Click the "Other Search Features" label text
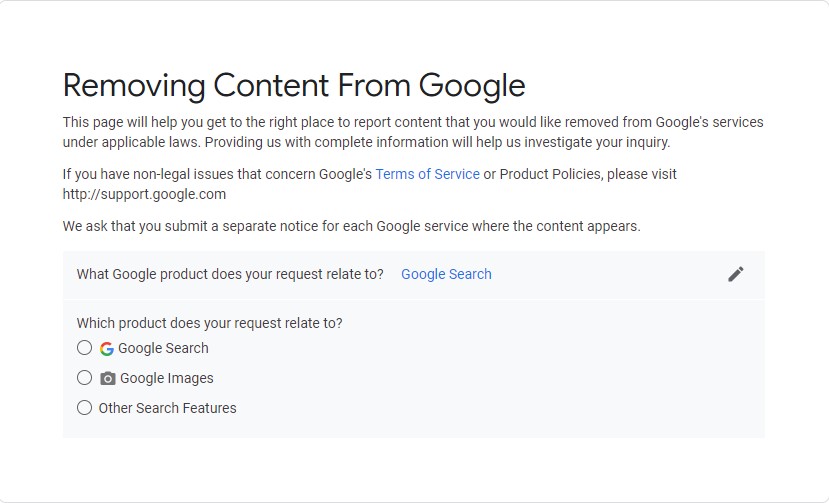 (167, 408)
